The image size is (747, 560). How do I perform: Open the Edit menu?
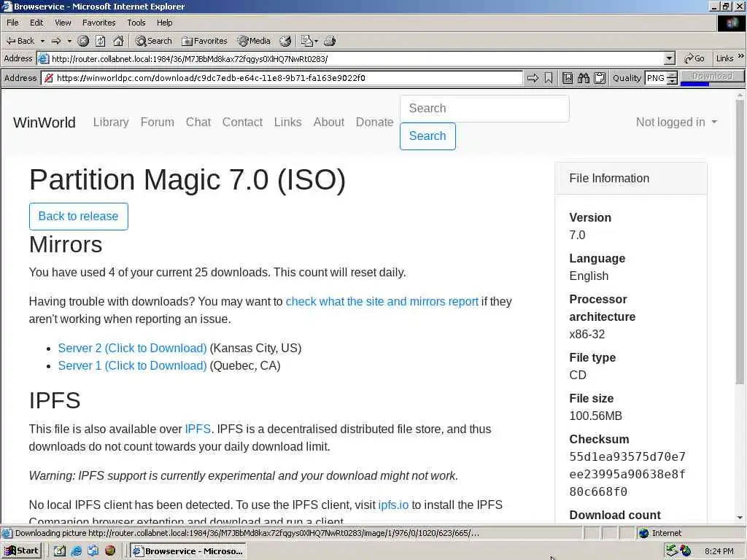tap(36, 23)
